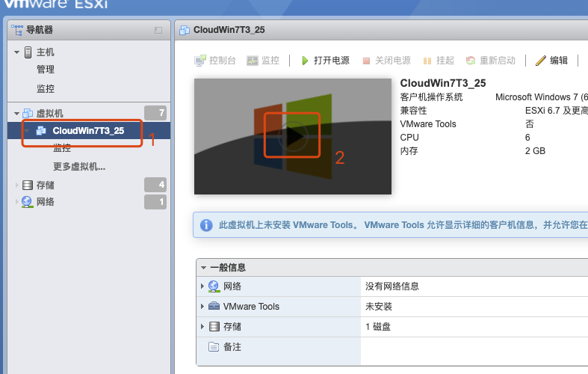This screenshot has height=374, width=588.
Task: Click 编辑 edit pencil button
Action: pyautogui.click(x=551, y=61)
